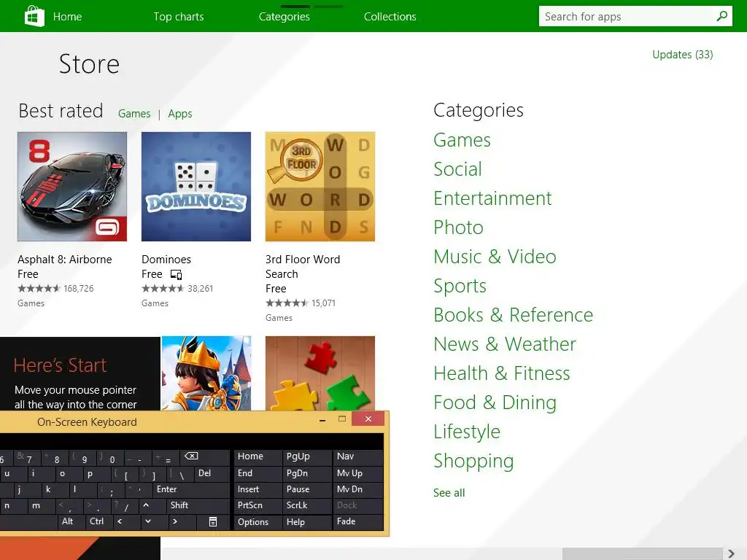Click the Mv Dn key on keyboard
Screen dimensions: 747x560
[357, 489]
